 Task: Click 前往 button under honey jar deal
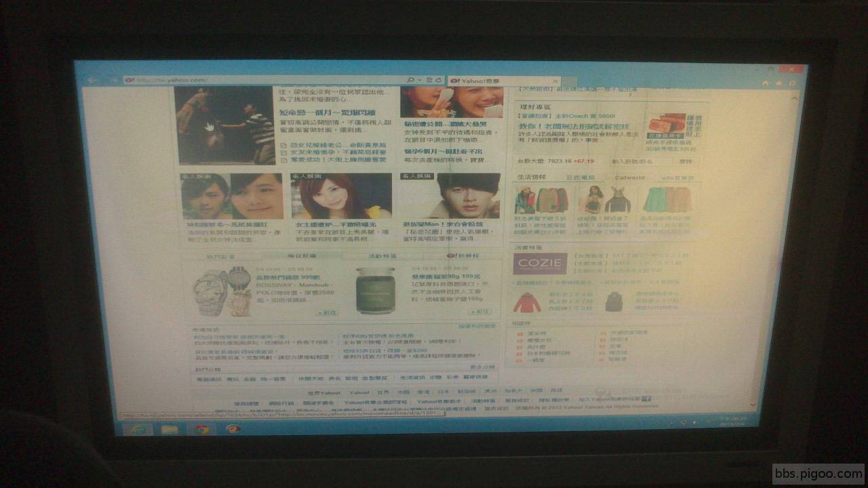coord(480,311)
